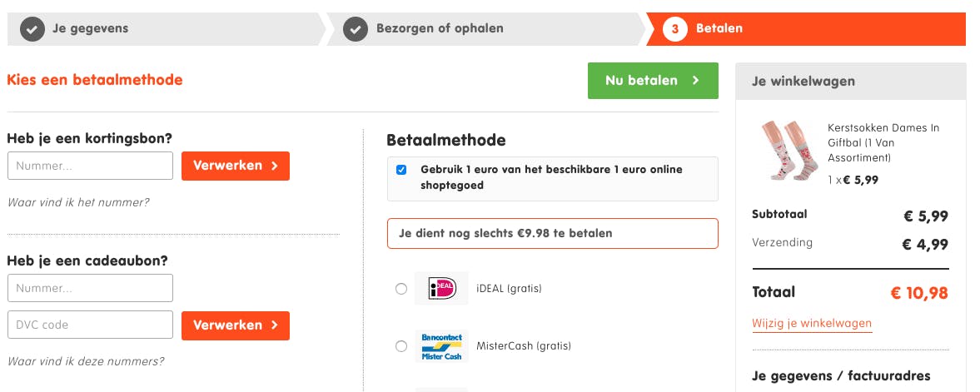The image size is (980, 392).
Task: Select the iDEAL radio button
Action: 401,289
